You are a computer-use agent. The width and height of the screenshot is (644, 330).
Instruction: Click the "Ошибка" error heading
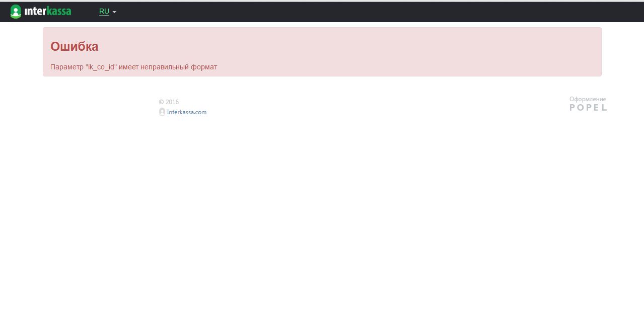tap(75, 47)
